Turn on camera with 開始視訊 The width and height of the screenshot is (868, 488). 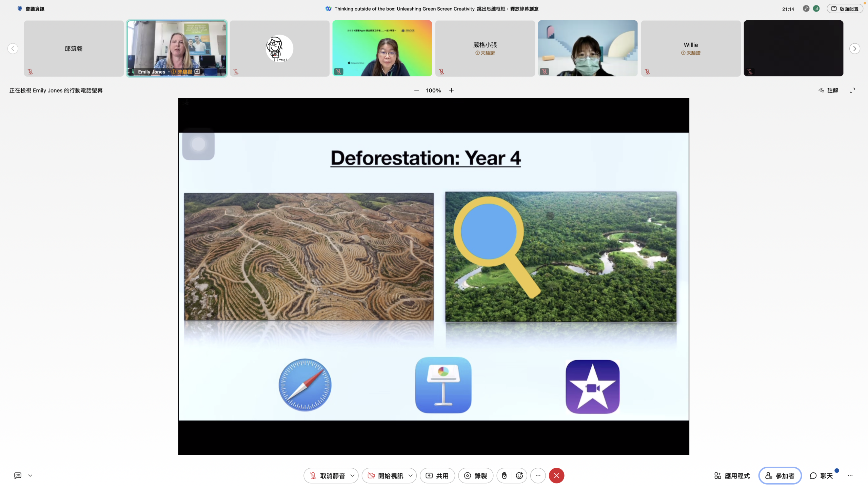(385, 475)
